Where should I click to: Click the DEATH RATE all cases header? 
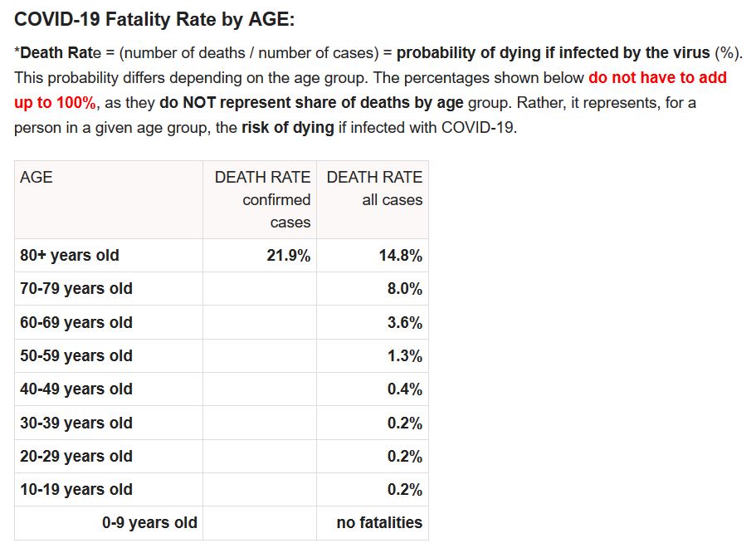(x=374, y=188)
